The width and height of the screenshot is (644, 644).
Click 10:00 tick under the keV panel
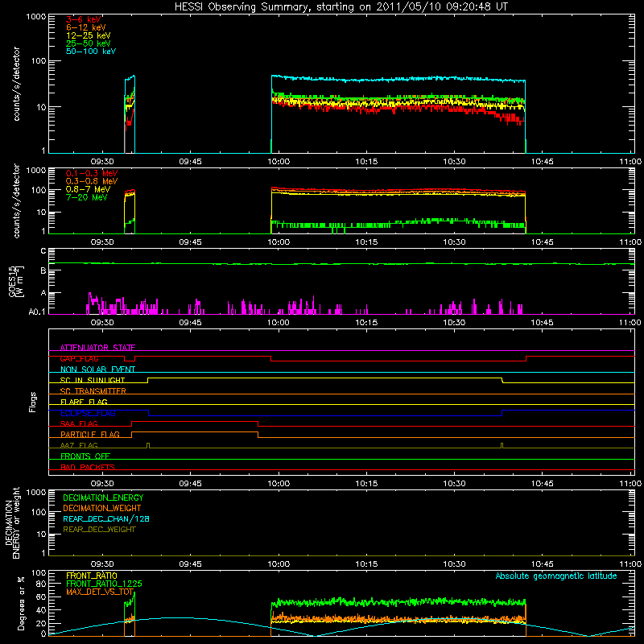[279, 162]
